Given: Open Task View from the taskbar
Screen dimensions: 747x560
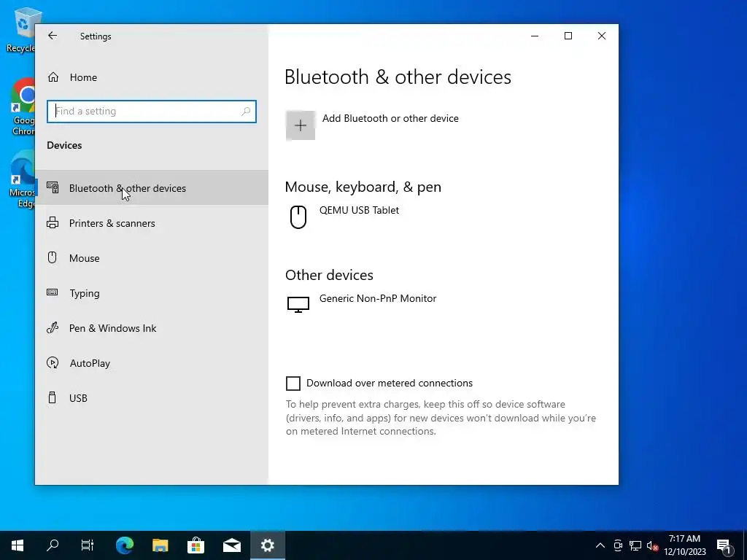Looking at the screenshot, I should tap(88, 545).
